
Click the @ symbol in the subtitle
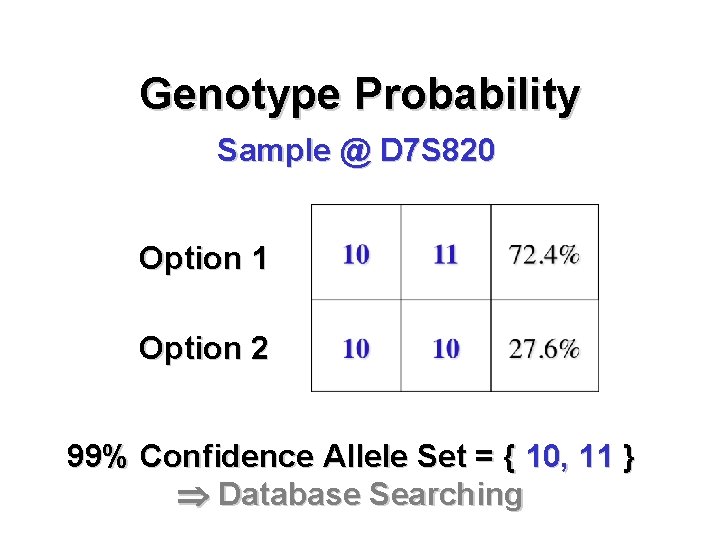pyautogui.click(x=355, y=151)
